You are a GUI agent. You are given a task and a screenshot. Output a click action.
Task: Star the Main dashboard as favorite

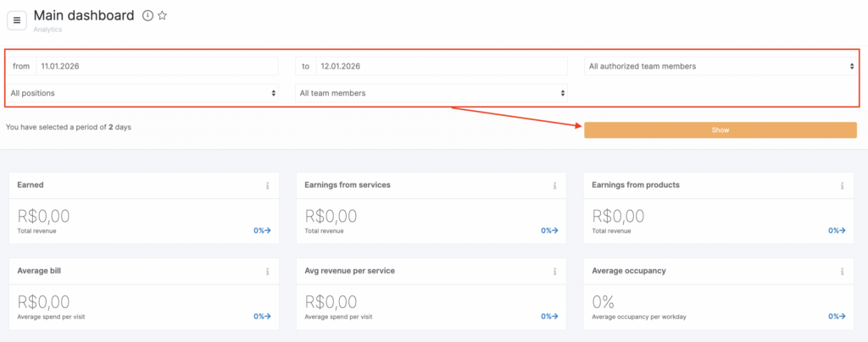(163, 16)
